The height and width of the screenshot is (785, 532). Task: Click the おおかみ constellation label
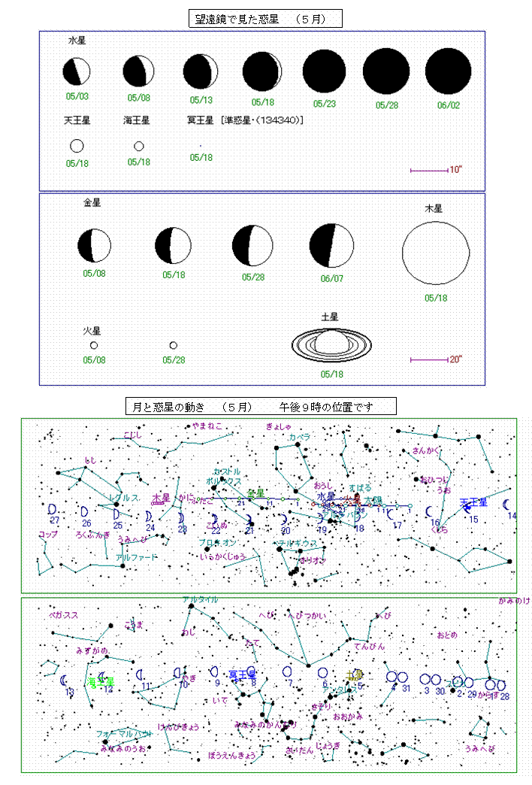click(348, 717)
